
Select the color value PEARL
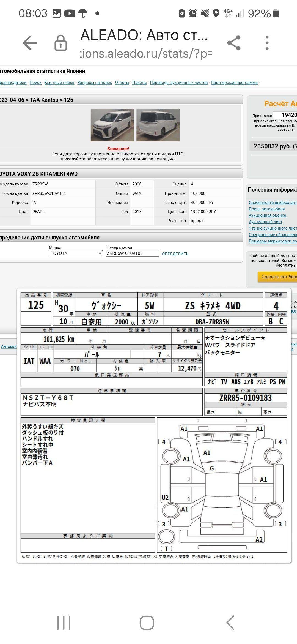tap(38, 212)
